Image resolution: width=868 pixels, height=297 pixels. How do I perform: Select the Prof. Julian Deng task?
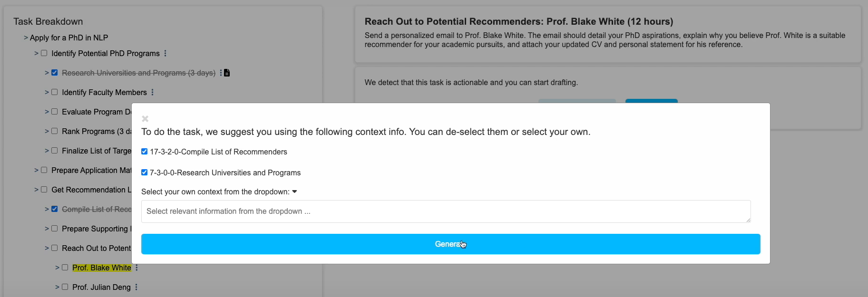coord(101,287)
